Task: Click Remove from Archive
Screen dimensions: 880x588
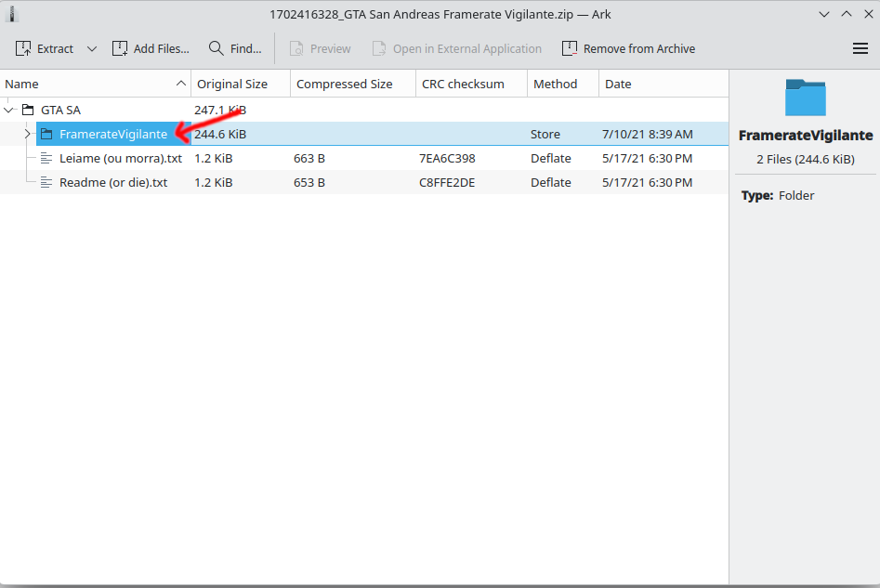Action: tap(628, 49)
